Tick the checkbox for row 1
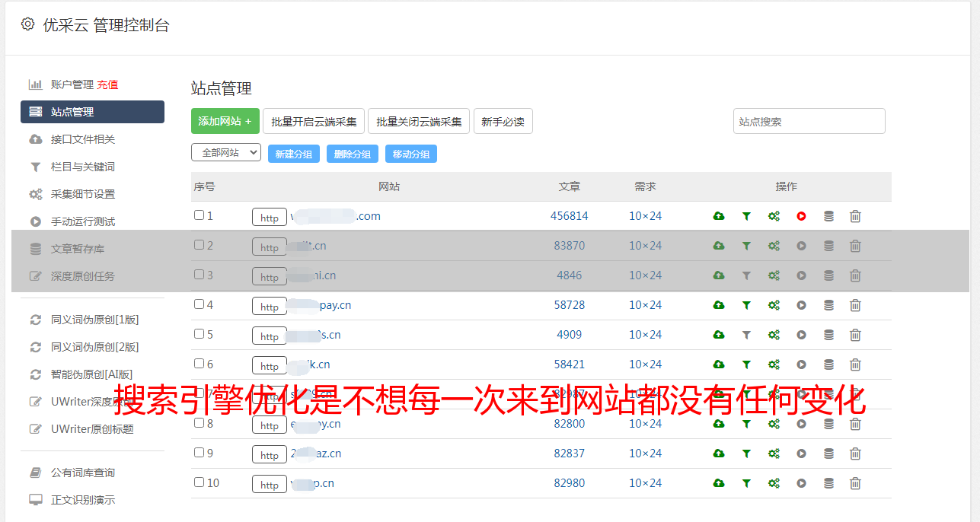 [x=199, y=215]
